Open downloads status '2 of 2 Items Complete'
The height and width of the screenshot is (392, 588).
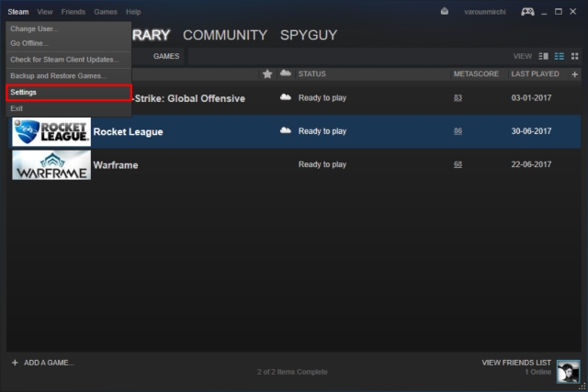point(292,372)
